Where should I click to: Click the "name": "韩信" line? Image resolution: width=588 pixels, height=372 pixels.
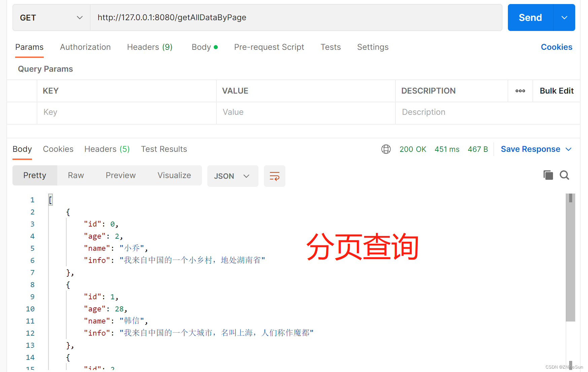coord(116,321)
